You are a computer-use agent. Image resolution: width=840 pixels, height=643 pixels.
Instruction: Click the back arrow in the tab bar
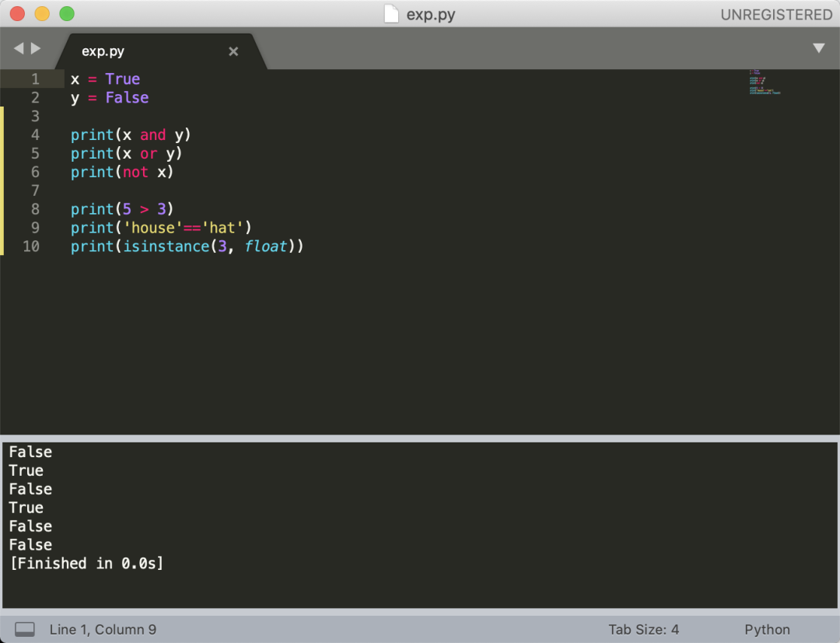click(19, 48)
